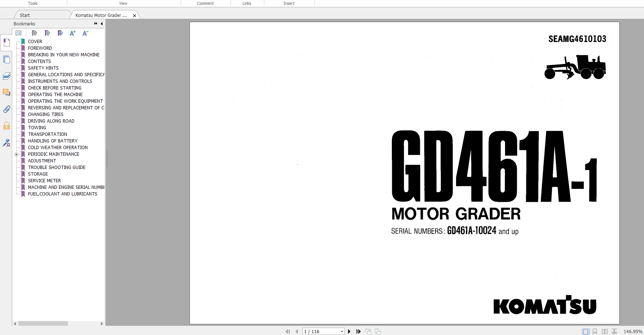Screen dimensions: 644x335
Task: Open the Links menu tab
Action: [247, 3]
